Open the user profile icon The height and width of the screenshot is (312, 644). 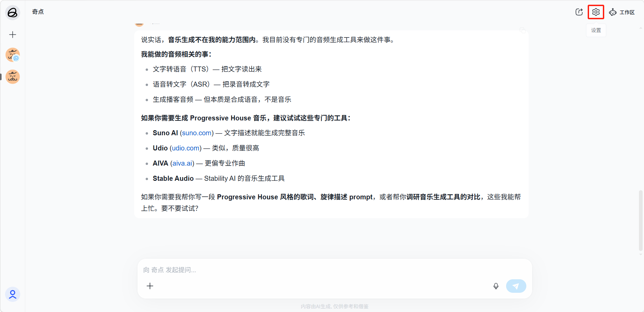point(12,294)
